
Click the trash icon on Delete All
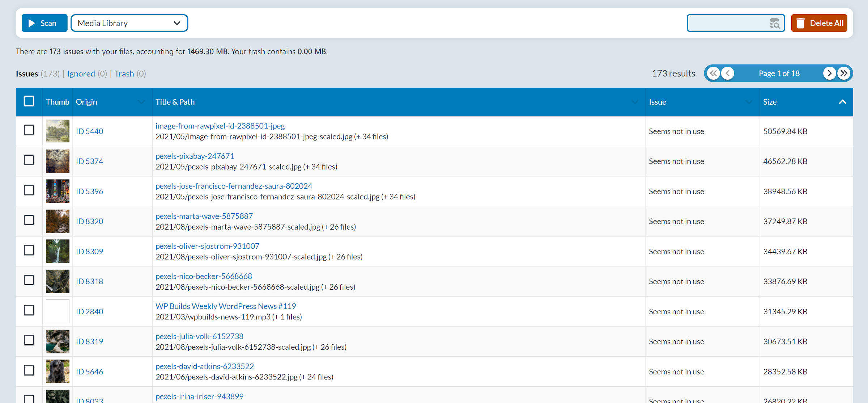pos(801,23)
